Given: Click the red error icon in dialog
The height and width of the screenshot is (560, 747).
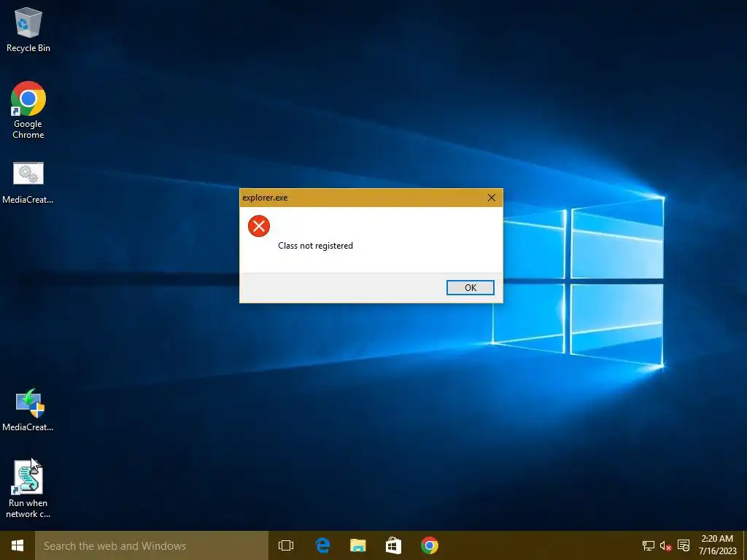Looking at the screenshot, I should pos(259,226).
